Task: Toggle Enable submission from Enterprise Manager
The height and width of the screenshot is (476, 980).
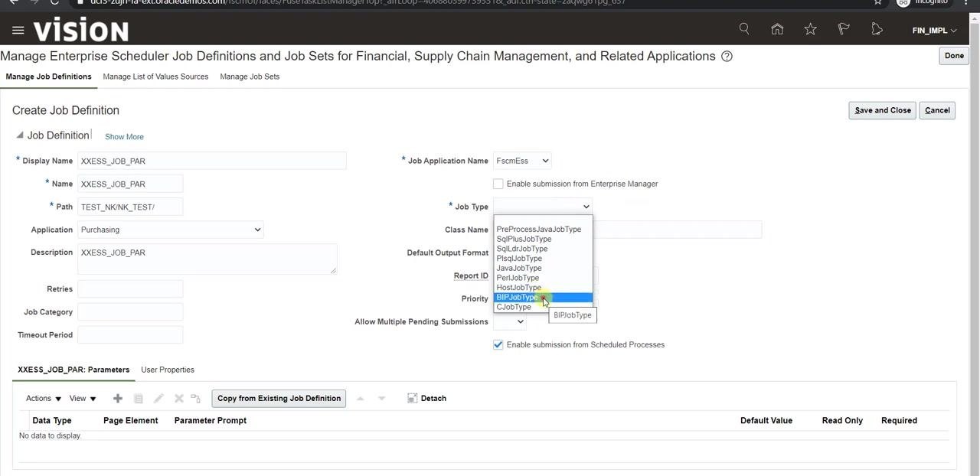Action: 498,184
